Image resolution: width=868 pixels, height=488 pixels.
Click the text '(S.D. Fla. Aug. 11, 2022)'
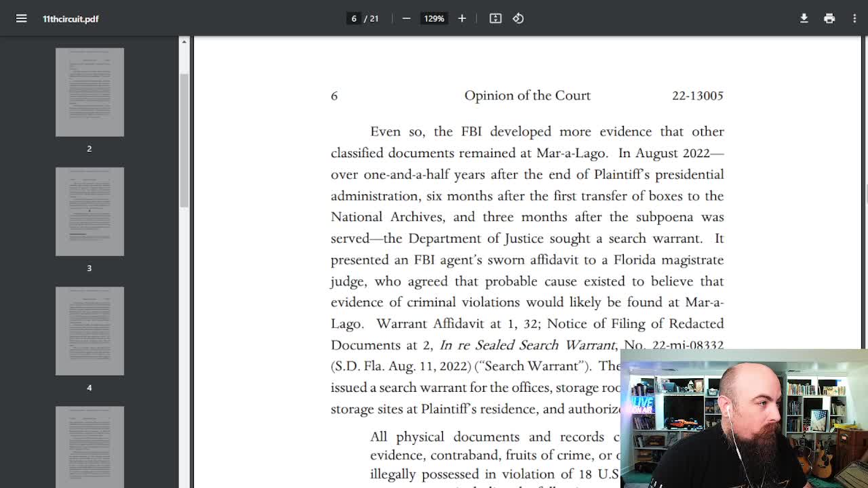tap(401, 366)
